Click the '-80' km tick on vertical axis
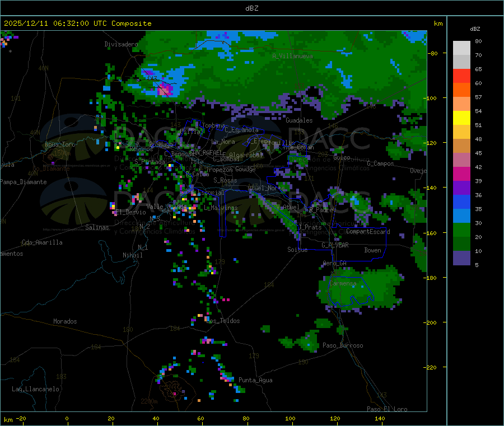Screen dimensions: 504x426 433,53
